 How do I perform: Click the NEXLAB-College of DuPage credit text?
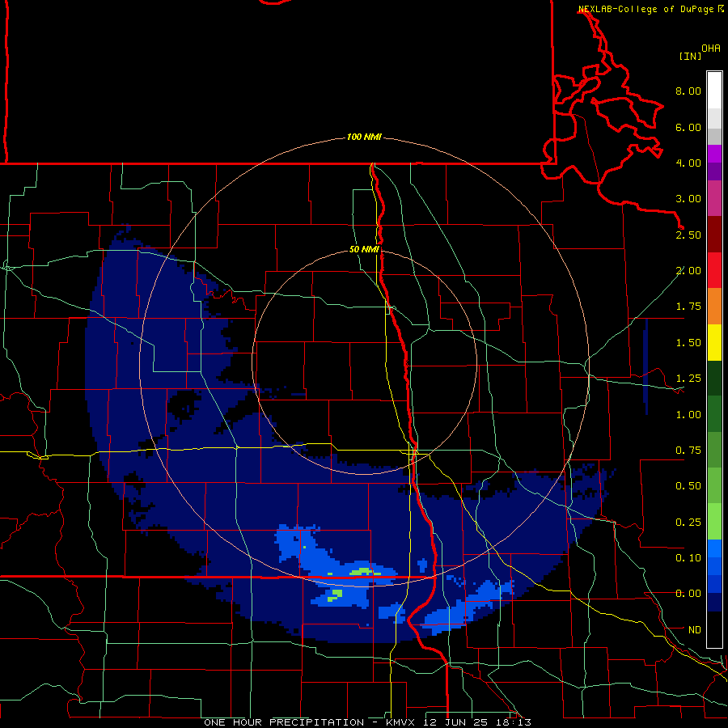click(650, 9)
